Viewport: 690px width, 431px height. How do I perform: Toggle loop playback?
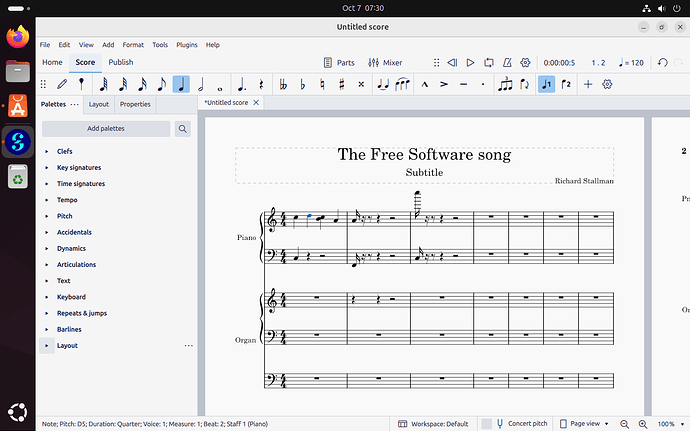489,62
